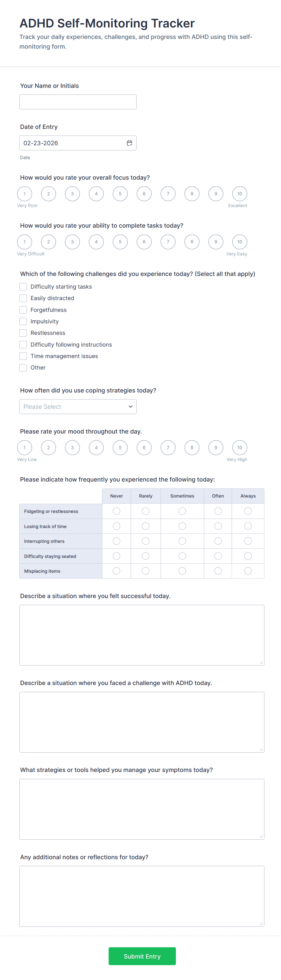
Task: Mark Misplacing items as Always
Action: [x=248, y=571]
